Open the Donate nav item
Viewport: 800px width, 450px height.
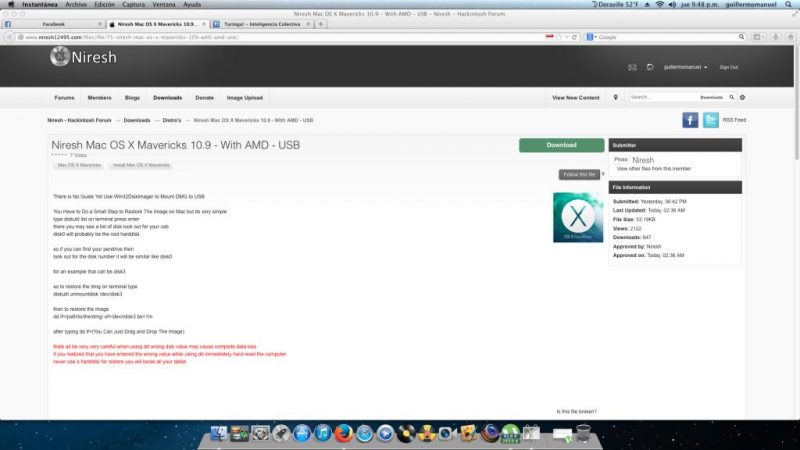[x=205, y=97]
